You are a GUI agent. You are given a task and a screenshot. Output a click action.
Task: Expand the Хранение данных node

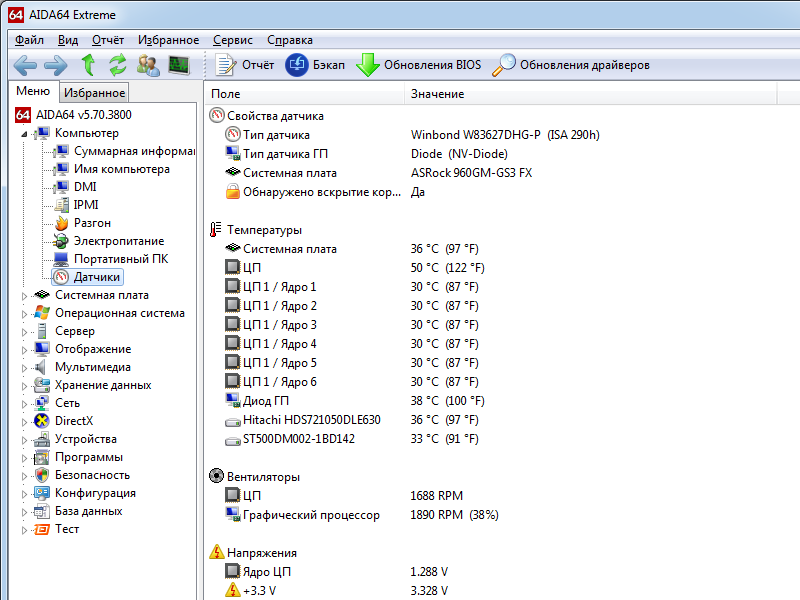pyautogui.click(x=24, y=386)
